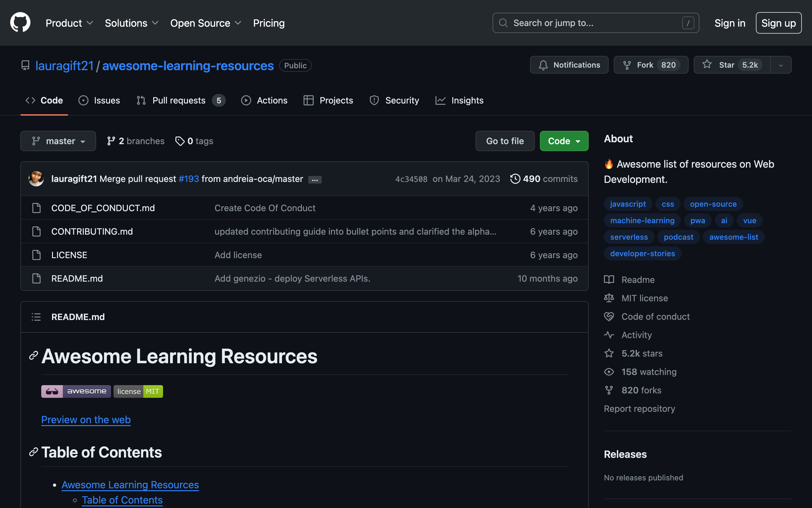Star the repository
The height and width of the screenshot is (508, 812).
click(x=732, y=65)
